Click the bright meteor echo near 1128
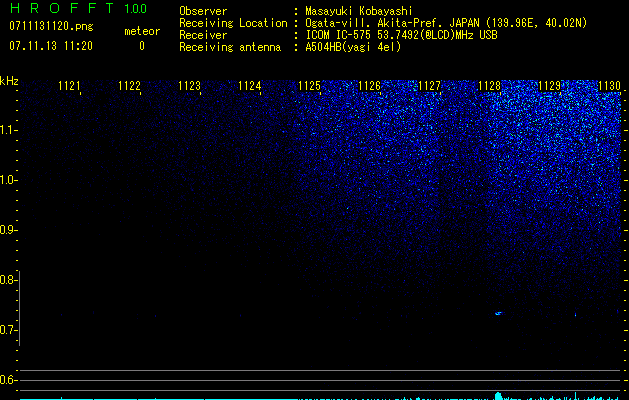629x400 pixels. pos(499,313)
